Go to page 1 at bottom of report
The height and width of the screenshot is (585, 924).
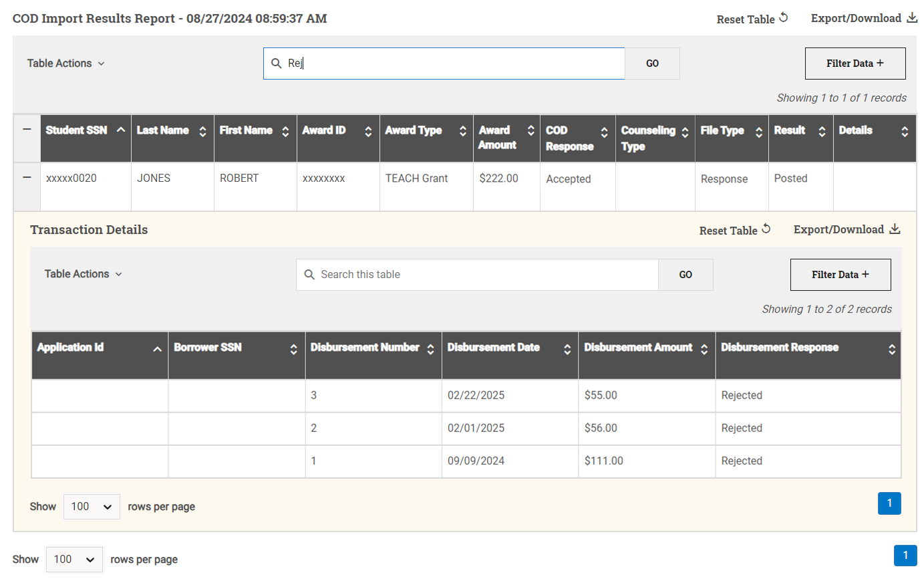(905, 556)
